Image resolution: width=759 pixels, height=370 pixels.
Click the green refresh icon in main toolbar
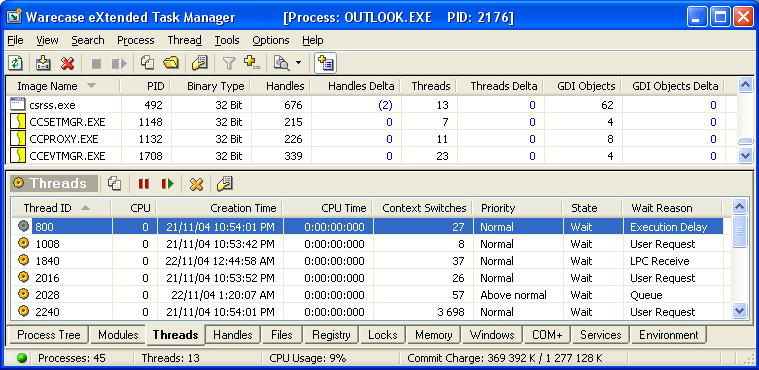pos(16,63)
